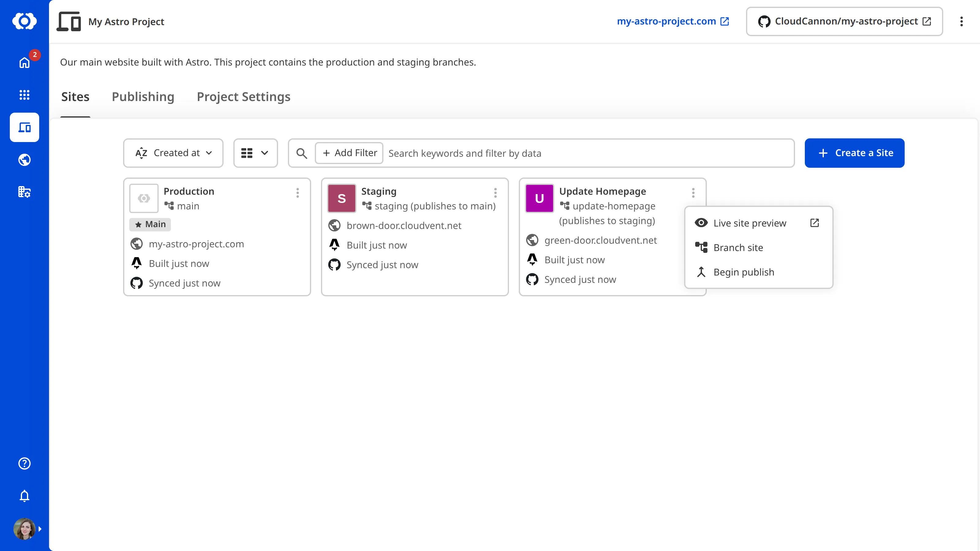
Task: Click Astro build icon in Staging card
Action: coord(334,245)
